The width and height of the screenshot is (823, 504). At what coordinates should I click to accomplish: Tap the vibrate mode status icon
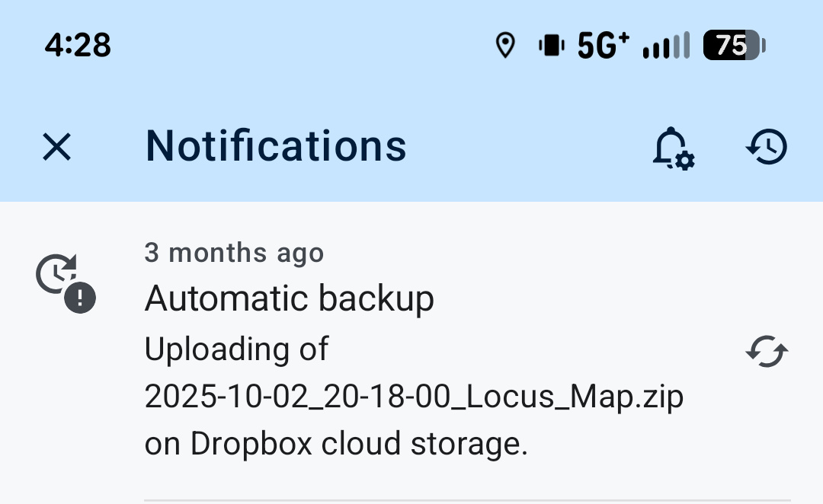pos(550,46)
